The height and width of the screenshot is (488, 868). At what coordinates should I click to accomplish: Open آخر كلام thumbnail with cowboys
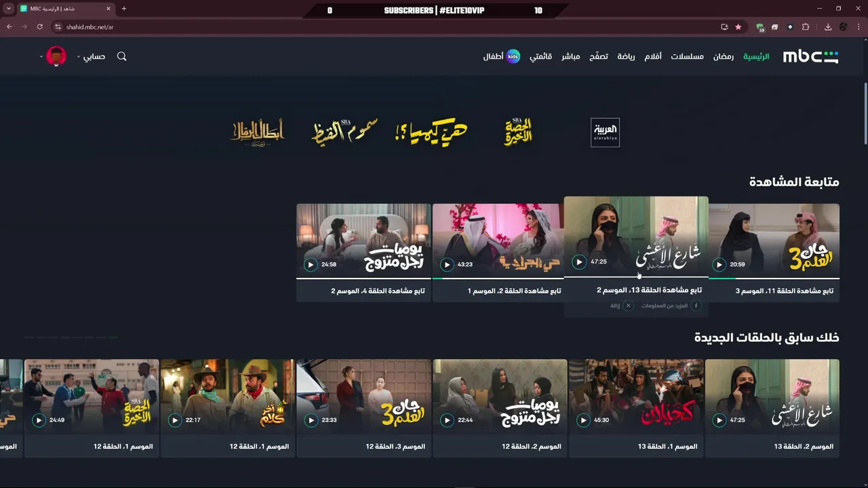(228, 396)
